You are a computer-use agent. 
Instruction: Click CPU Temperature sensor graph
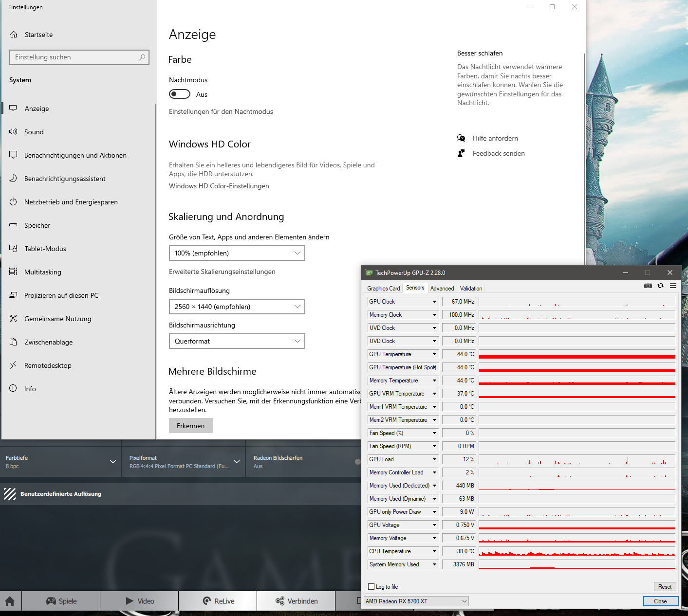[x=577, y=551]
